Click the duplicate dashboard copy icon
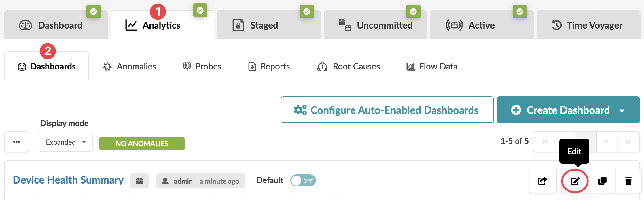 (602, 181)
